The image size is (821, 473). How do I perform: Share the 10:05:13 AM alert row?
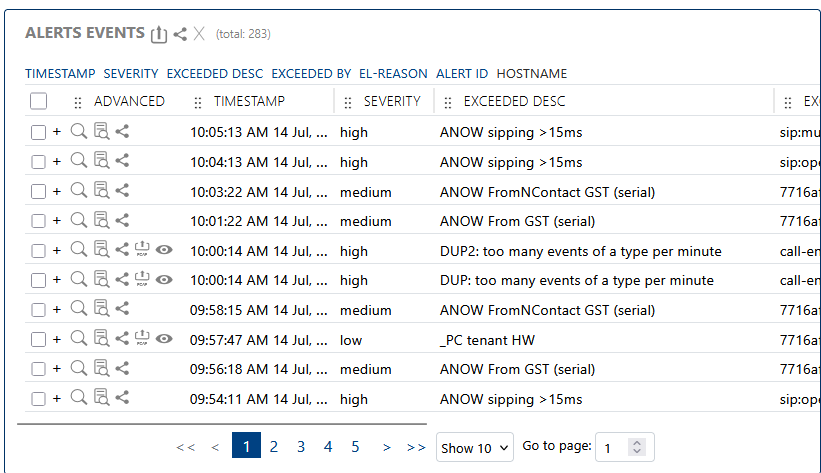point(122,131)
